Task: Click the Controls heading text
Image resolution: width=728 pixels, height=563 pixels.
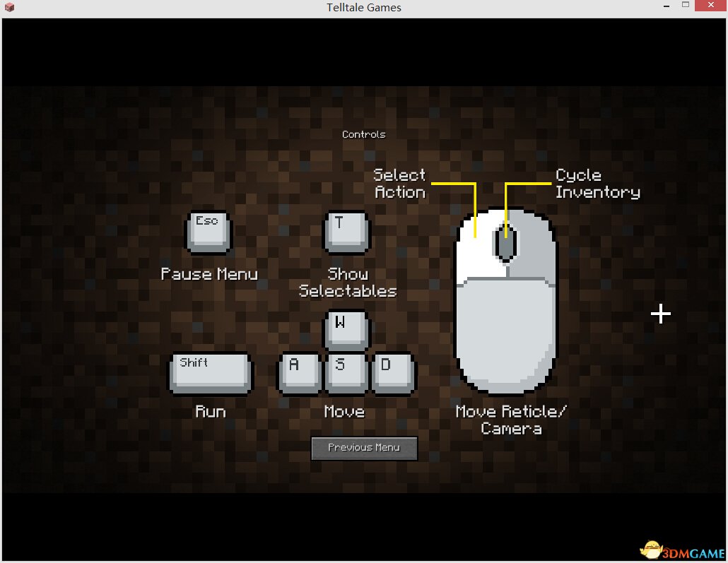Action: [363, 135]
